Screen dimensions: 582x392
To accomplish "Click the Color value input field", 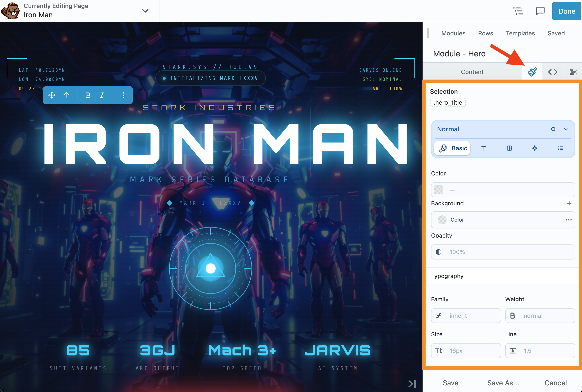I will click(503, 190).
